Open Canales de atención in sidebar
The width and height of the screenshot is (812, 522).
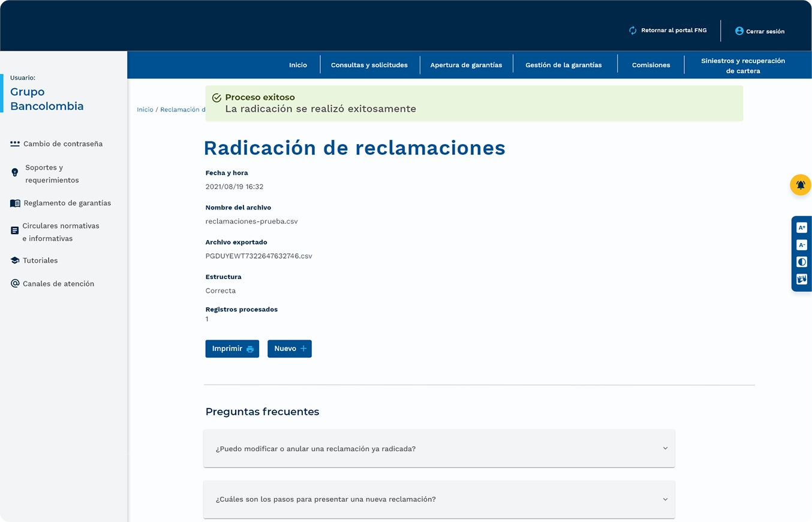[x=58, y=284]
